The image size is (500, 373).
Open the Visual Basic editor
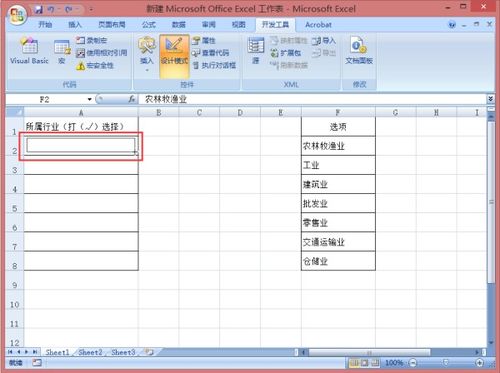pos(29,51)
